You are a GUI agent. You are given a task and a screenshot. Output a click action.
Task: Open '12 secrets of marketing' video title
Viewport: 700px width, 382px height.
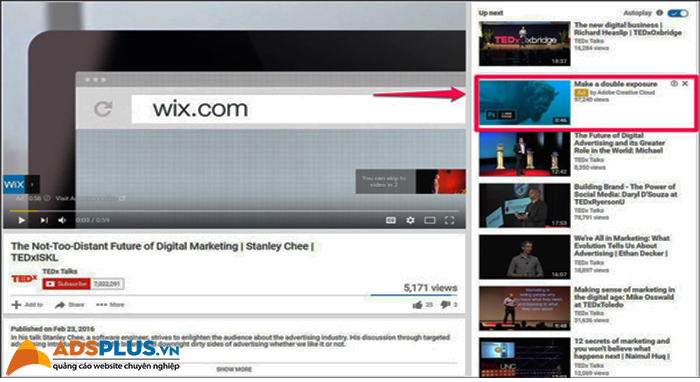click(622, 349)
